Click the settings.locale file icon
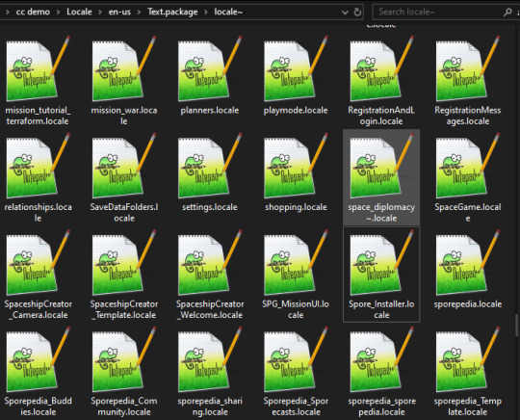The height and width of the screenshot is (420, 520). point(210,166)
